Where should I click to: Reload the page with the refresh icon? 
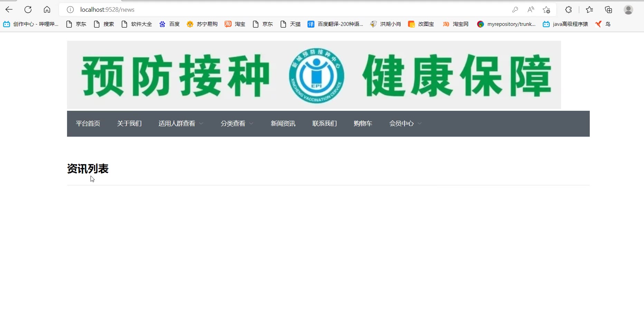[28, 10]
